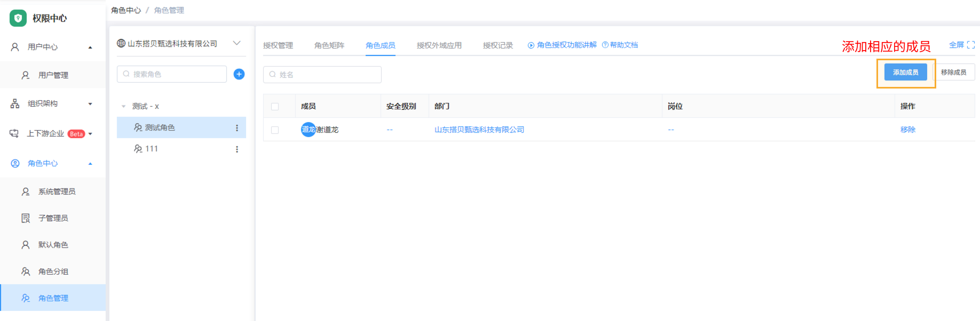
Task: Expand the 组织架构 menu arrow
Action: click(90, 104)
